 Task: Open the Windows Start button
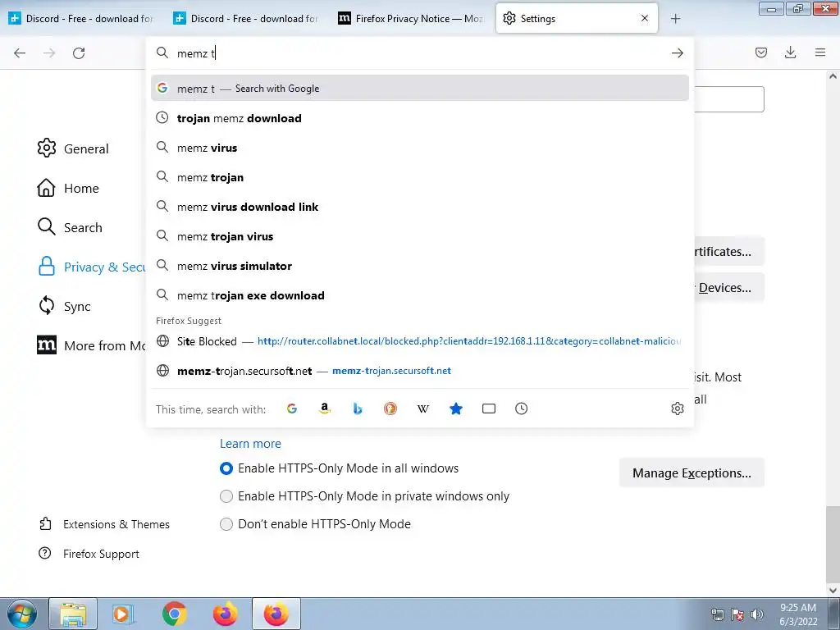pos(21,614)
